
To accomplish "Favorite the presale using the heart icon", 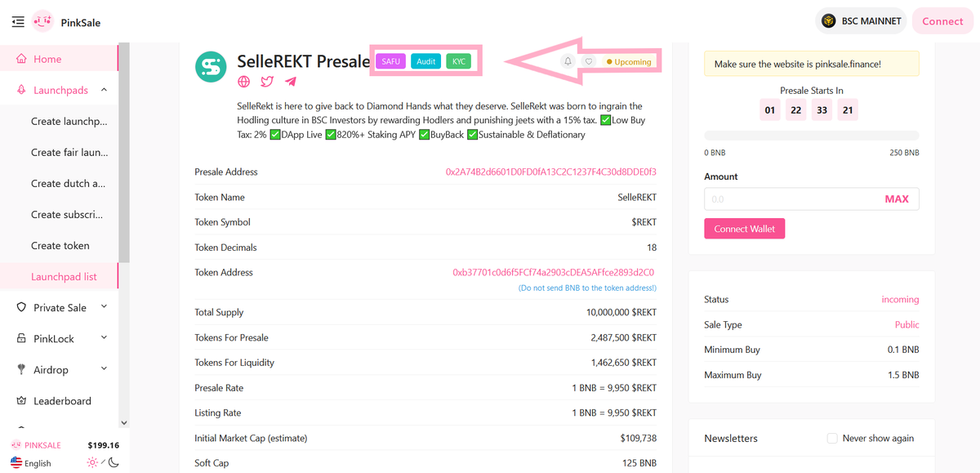I will [588, 61].
